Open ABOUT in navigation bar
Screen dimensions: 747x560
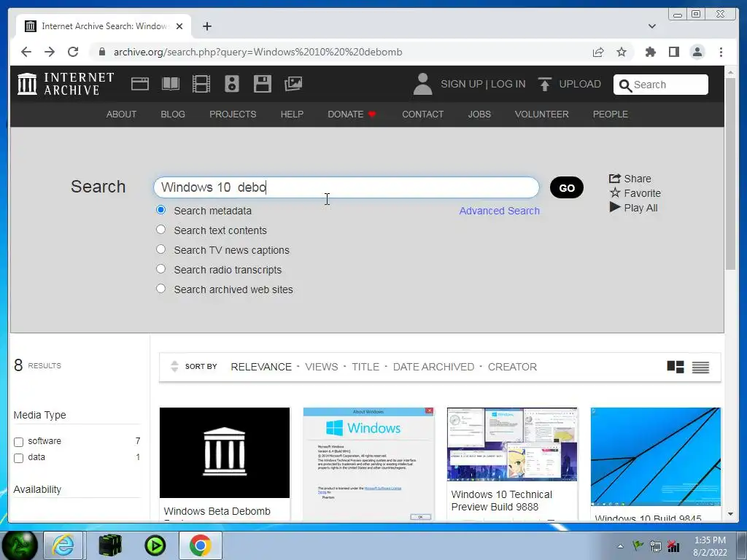[x=122, y=114]
